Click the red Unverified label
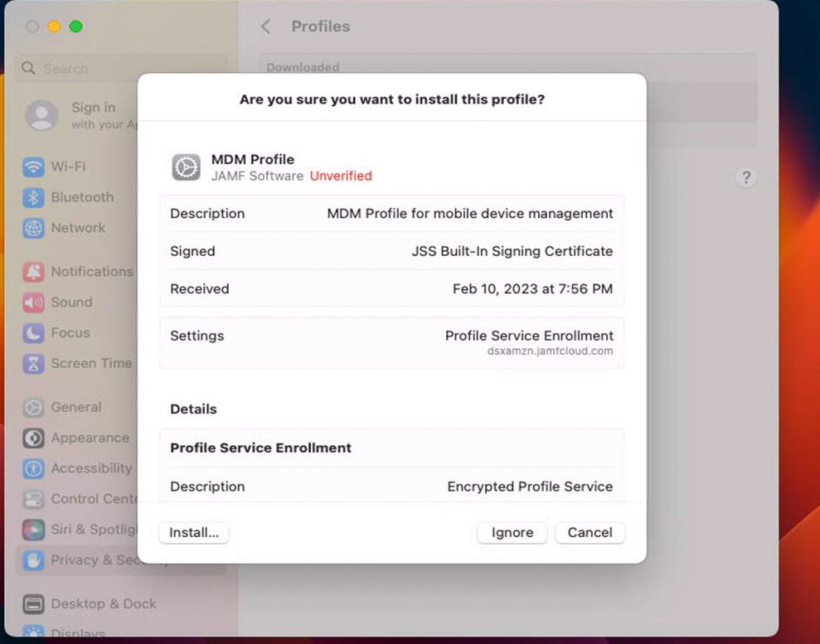Viewport: 820px width, 644px height. click(341, 177)
